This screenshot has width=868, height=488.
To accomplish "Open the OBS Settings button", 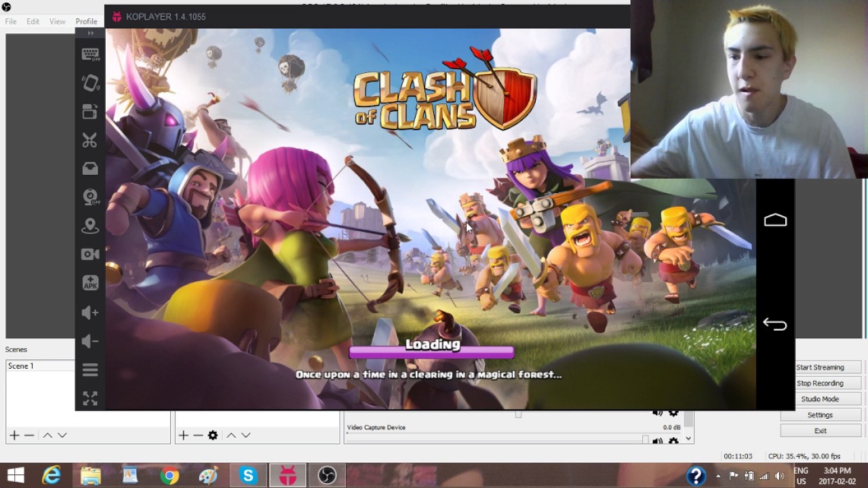I will (821, 415).
